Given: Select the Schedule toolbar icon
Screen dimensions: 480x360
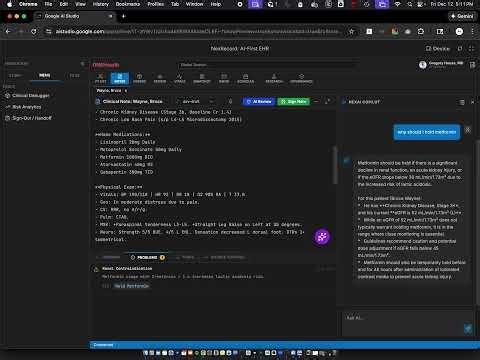Looking at the screenshot, I should click(x=245, y=78).
